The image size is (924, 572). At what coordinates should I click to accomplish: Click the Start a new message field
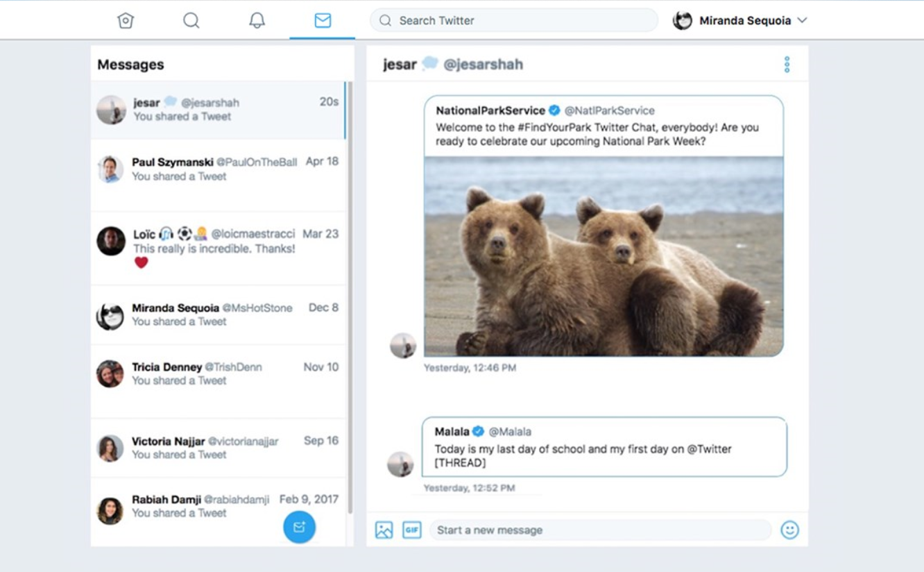[x=601, y=530]
